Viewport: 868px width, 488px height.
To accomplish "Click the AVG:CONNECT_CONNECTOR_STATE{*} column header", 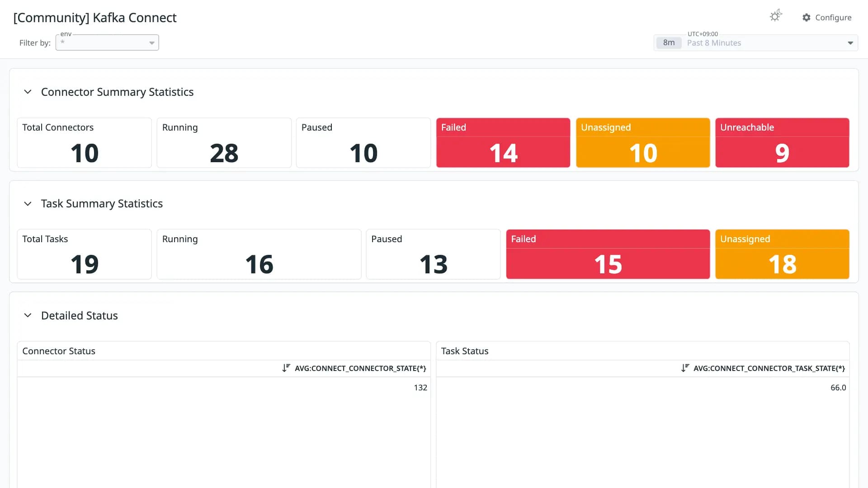I will click(360, 368).
